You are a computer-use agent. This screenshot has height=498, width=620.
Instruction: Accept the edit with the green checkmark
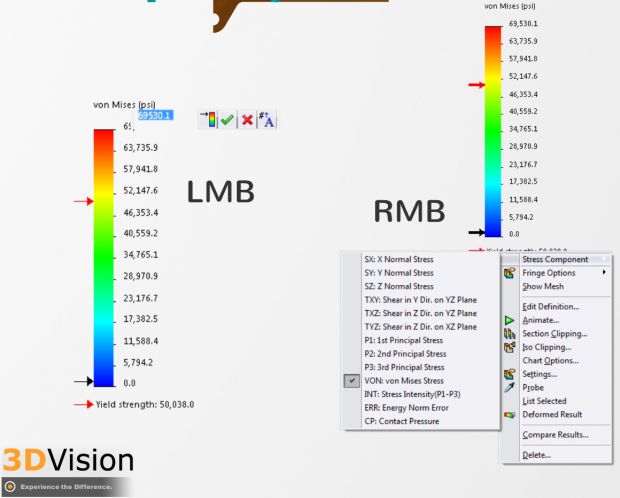[x=228, y=119]
